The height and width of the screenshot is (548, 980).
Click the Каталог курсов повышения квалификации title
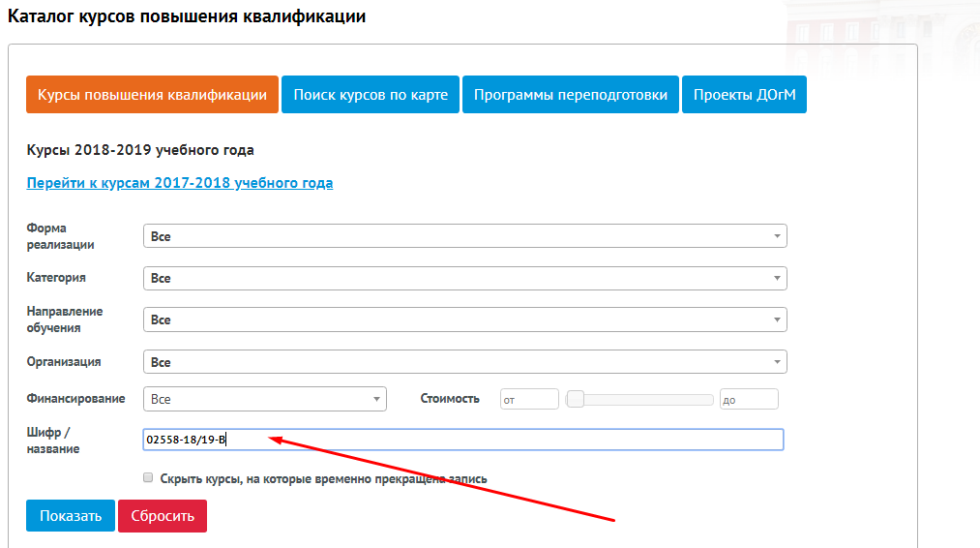click(187, 16)
